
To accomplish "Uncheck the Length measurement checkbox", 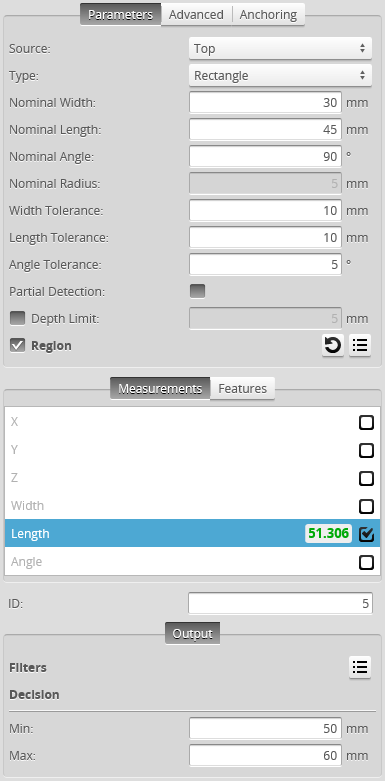I will 366,534.
